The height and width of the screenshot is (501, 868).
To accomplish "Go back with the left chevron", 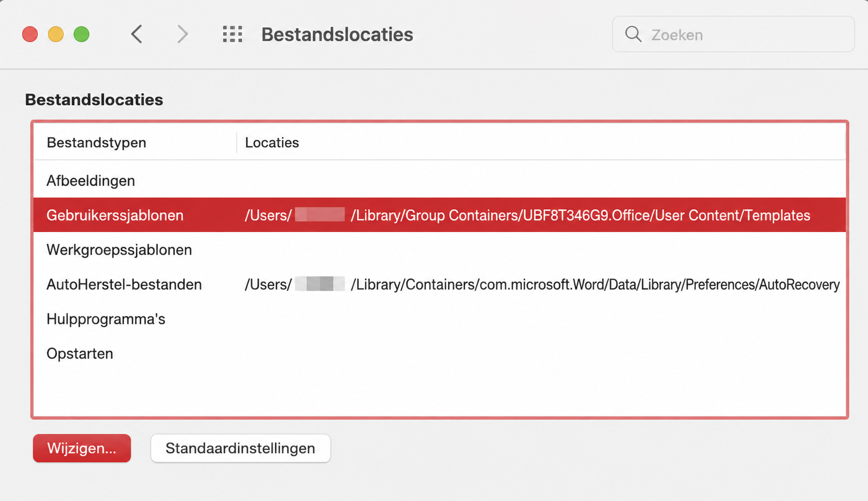I will [x=137, y=34].
